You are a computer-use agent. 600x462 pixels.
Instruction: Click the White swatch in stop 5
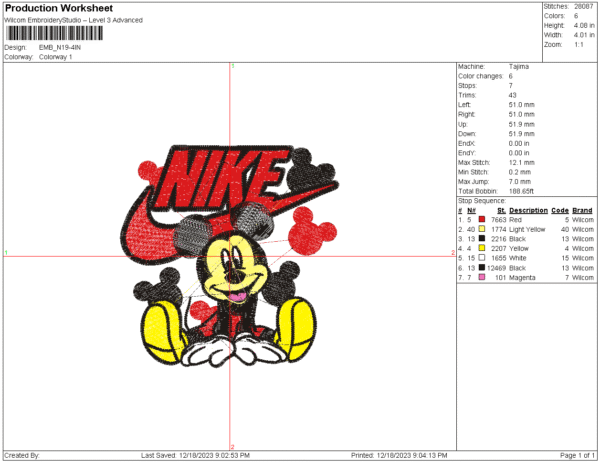tap(482, 258)
